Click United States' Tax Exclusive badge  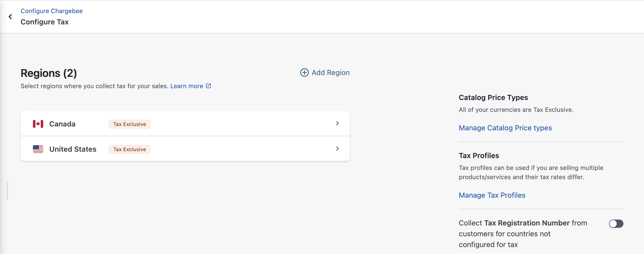point(130,149)
